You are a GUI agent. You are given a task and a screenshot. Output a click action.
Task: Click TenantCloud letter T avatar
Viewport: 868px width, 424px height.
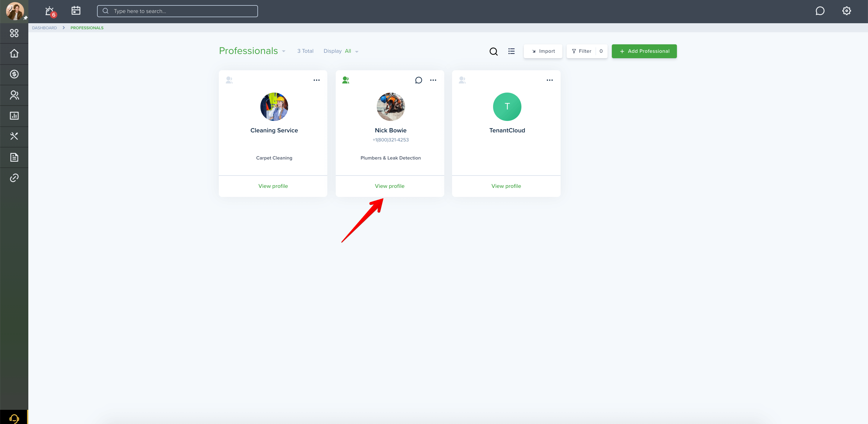[x=507, y=106]
